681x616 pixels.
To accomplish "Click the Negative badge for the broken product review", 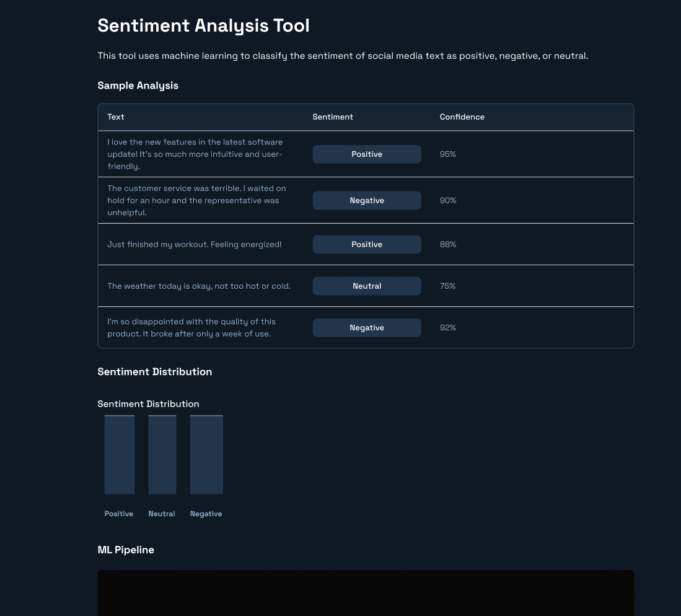I will pyautogui.click(x=367, y=327).
